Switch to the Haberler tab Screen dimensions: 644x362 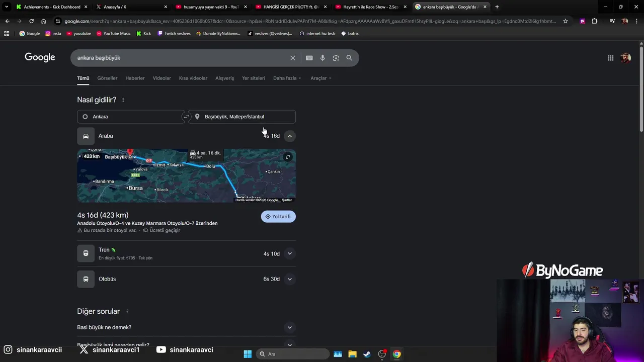135,78
